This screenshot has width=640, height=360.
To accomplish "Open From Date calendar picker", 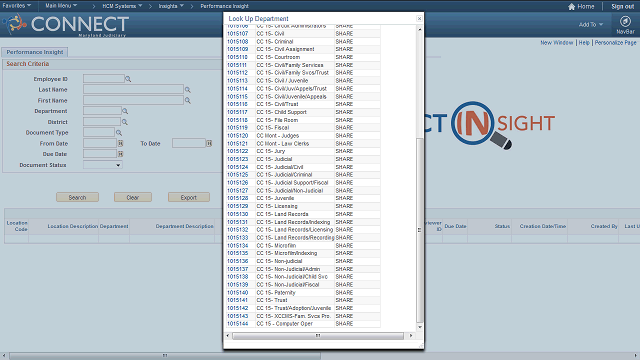I will click(x=120, y=144).
